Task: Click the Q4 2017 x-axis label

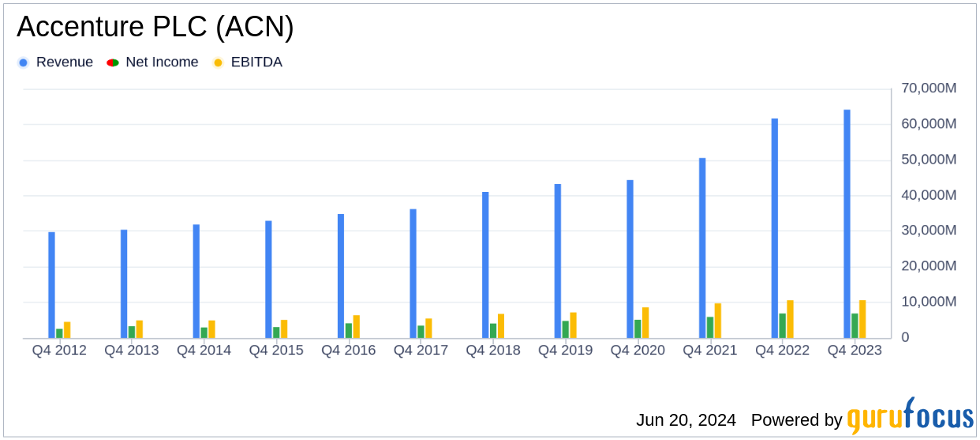Action: point(421,350)
